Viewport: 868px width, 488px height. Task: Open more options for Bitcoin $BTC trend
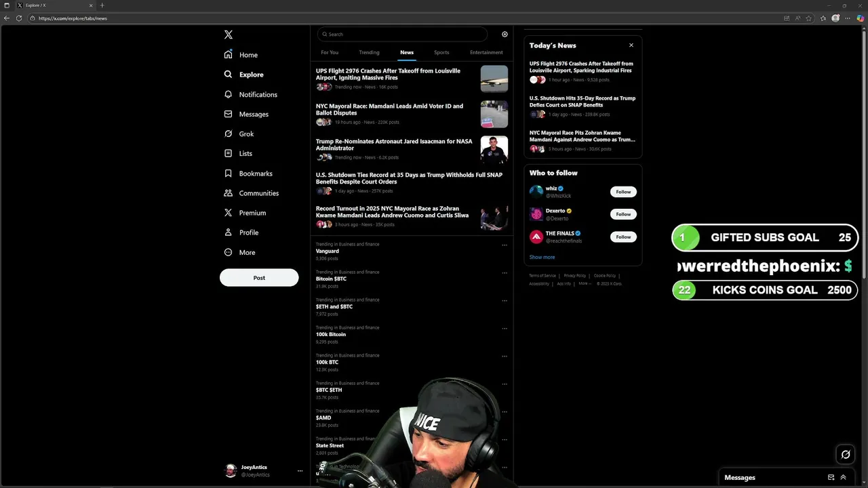tap(505, 273)
